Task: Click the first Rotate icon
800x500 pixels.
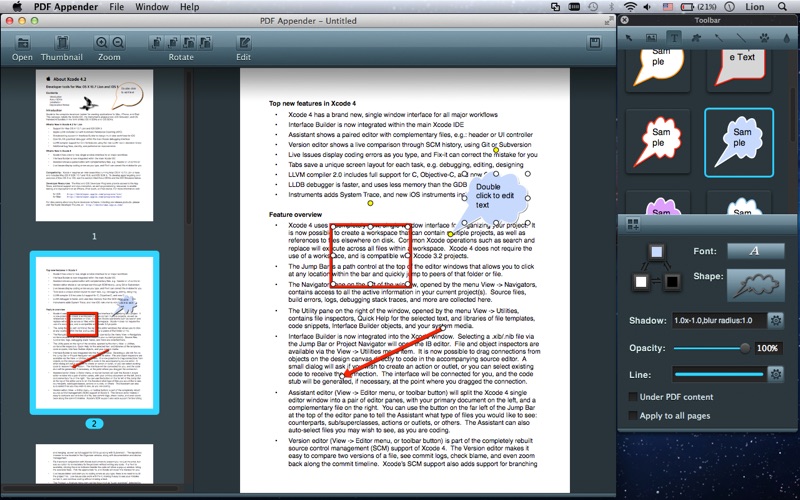Action: tap(157, 43)
